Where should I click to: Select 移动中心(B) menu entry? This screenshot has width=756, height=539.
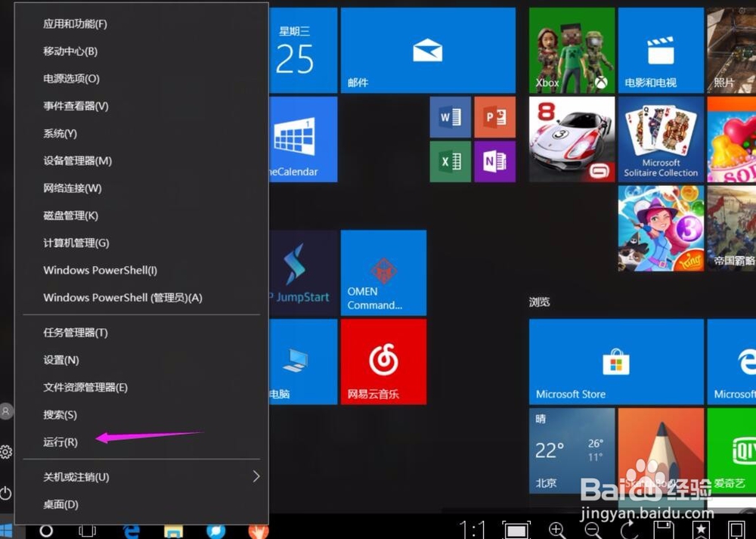point(141,51)
